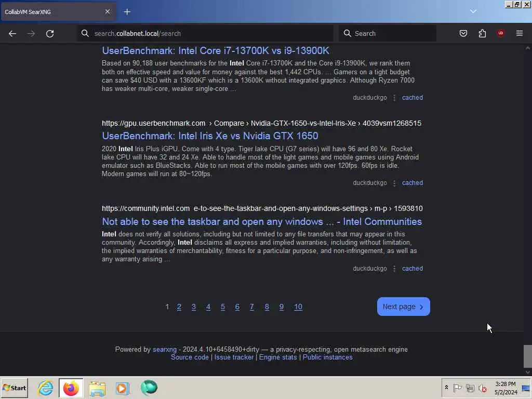The height and width of the screenshot is (399, 532).
Task: Click the URL address bar
Action: coord(205,33)
